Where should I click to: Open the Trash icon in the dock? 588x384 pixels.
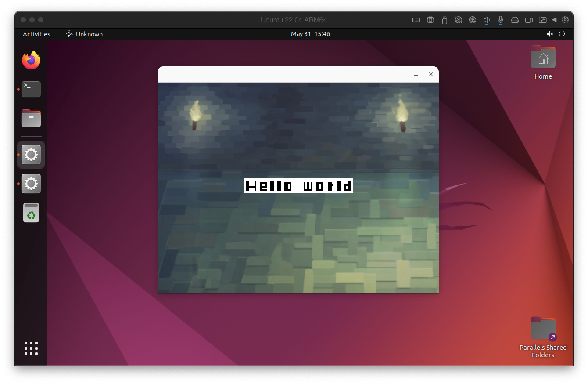[31, 213]
